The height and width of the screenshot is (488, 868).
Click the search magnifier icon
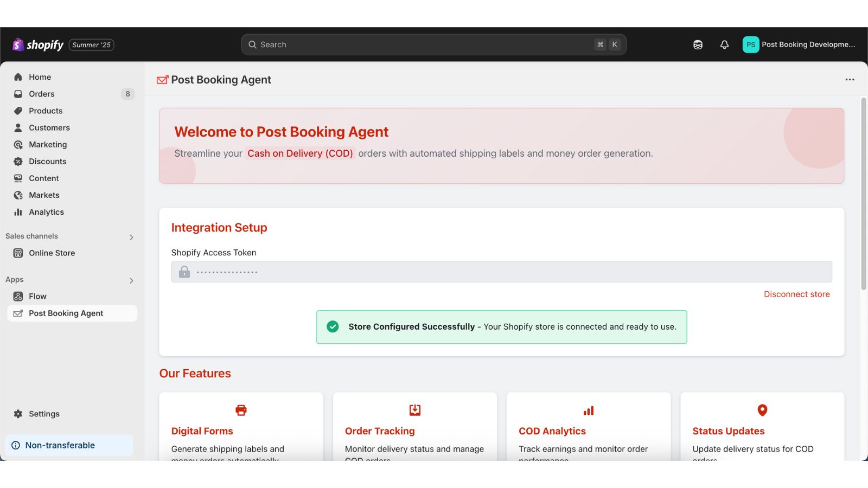tap(252, 44)
